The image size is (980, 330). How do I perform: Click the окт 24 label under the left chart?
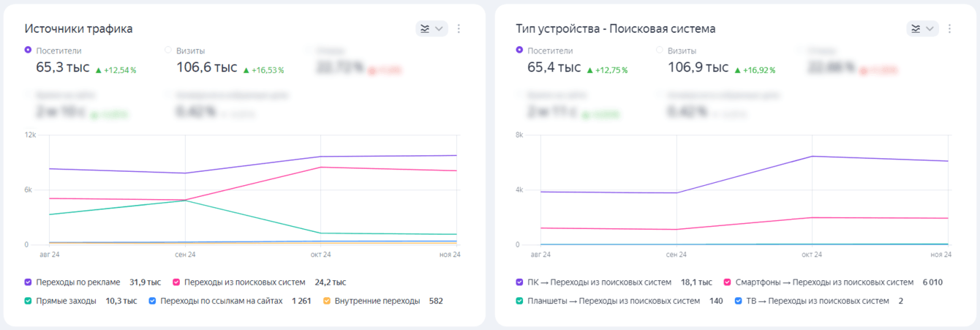click(x=321, y=255)
